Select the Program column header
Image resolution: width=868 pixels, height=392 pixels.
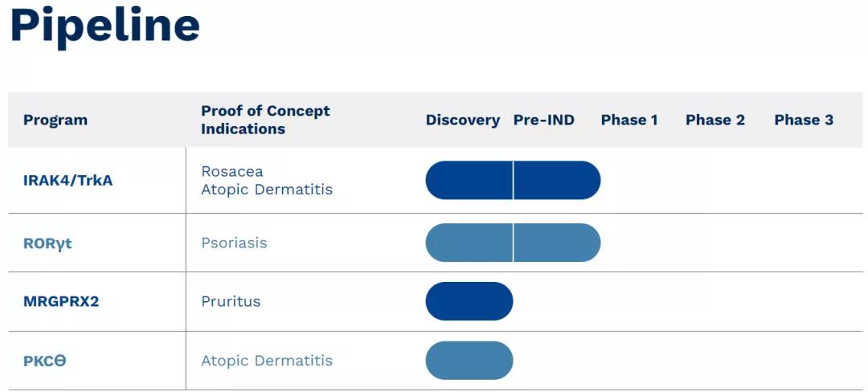(55, 120)
